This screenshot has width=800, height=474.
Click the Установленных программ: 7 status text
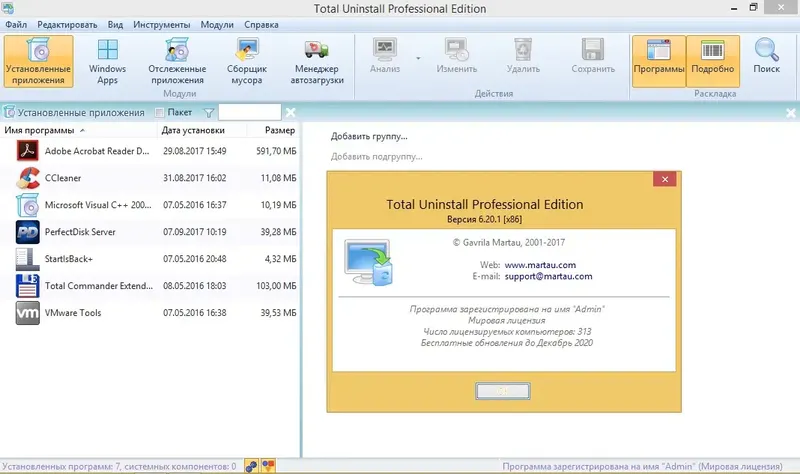click(119, 466)
